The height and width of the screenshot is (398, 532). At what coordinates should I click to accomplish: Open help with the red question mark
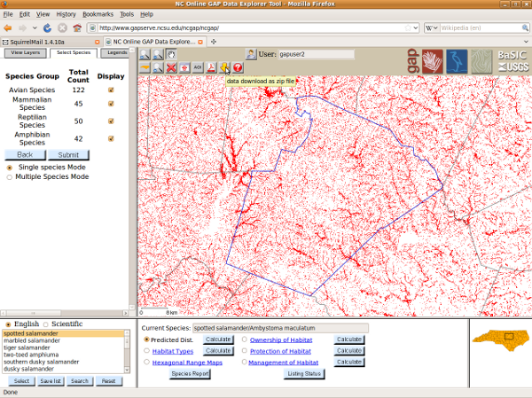(238, 67)
